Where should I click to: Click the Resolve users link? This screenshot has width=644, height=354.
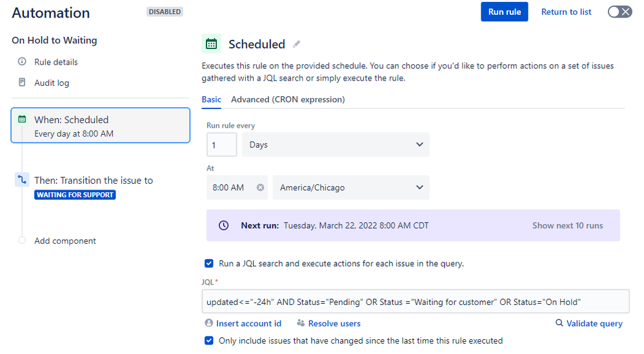pyautogui.click(x=334, y=324)
